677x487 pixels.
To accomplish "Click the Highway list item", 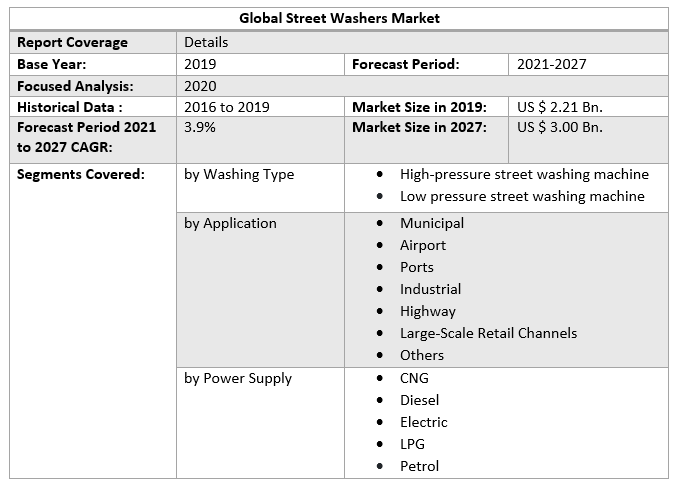I will point(428,311).
